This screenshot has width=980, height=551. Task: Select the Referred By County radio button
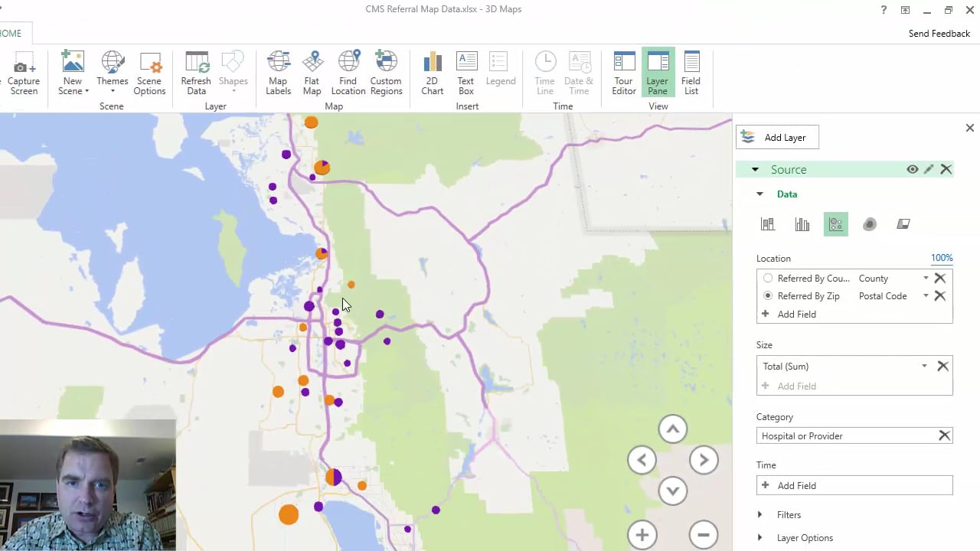[x=768, y=279]
